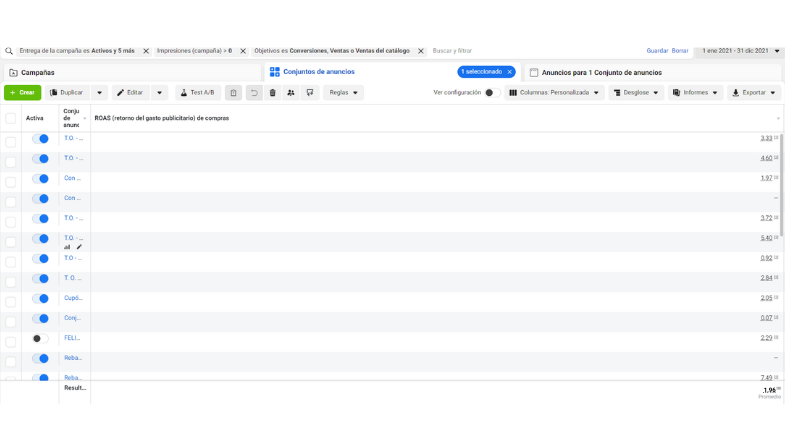
Task: Click the audience people icon in toolbar
Action: pyautogui.click(x=291, y=93)
